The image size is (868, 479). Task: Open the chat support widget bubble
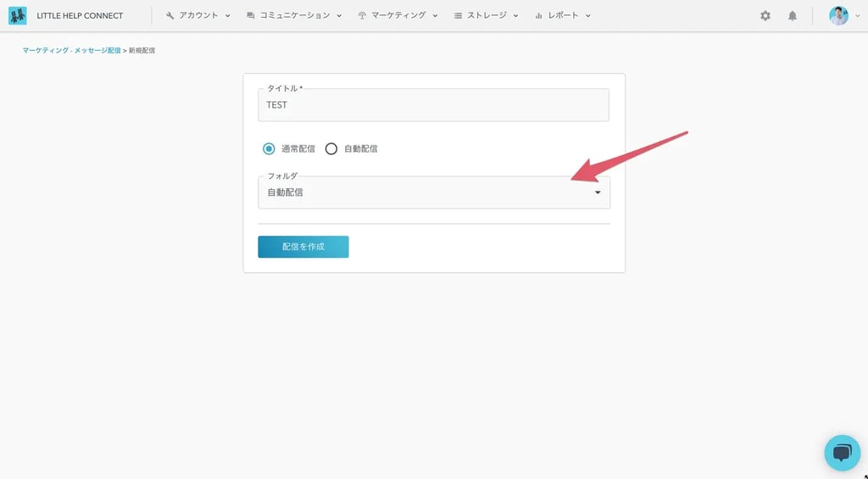[842, 453]
